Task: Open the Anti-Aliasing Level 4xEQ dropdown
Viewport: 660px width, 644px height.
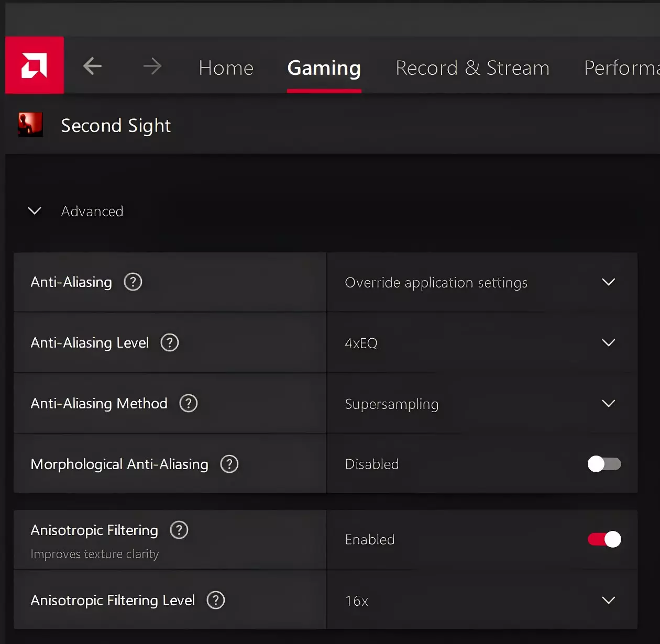Action: click(x=481, y=343)
